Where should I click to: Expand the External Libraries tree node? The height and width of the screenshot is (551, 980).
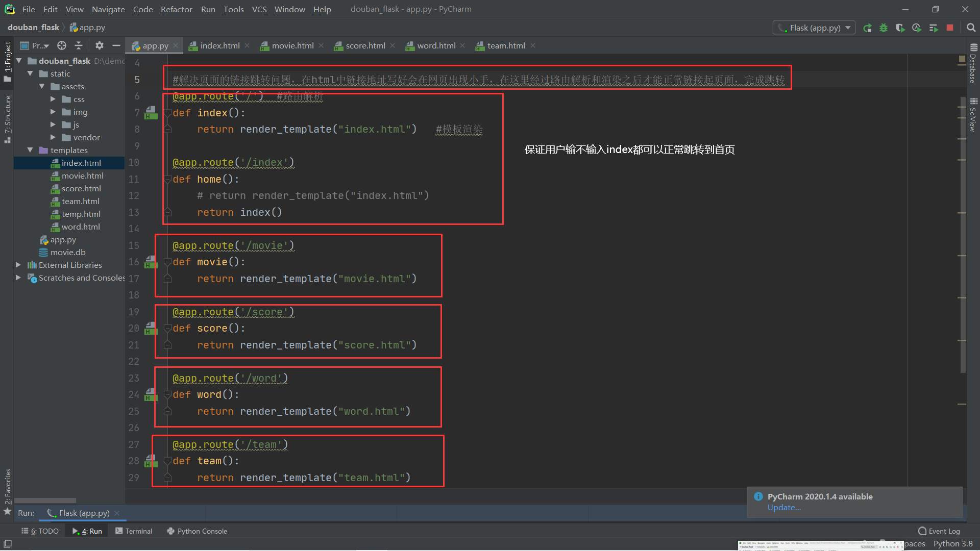pos(18,265)
